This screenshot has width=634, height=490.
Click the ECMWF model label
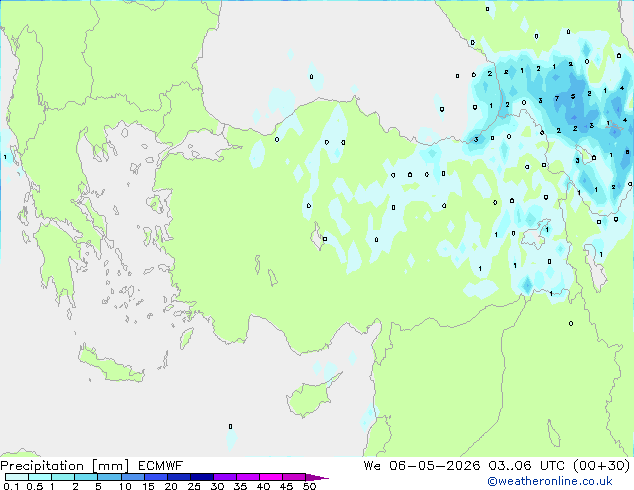tap(161, 466)
